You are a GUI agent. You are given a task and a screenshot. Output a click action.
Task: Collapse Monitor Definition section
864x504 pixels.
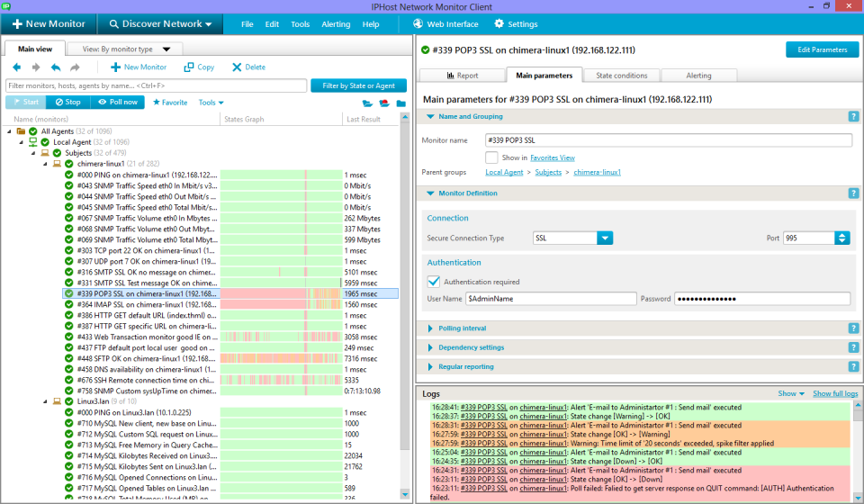430,193
